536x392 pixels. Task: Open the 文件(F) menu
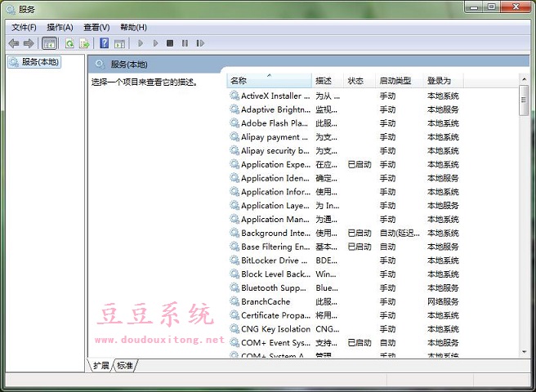pyautogui.click(x=25, y=27)
